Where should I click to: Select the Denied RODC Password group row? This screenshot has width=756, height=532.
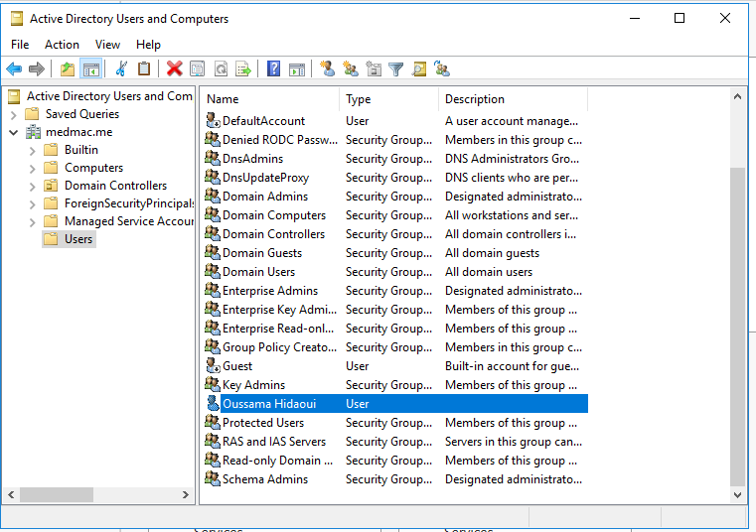(x=394, y=140)
